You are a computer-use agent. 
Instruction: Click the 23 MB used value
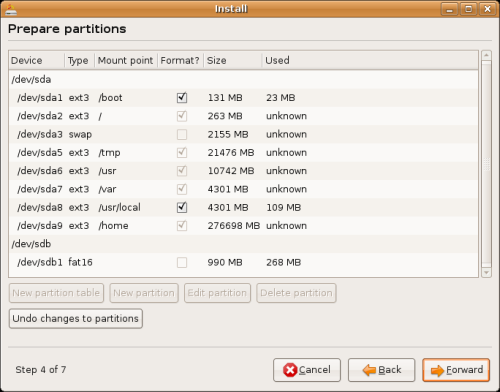pos(281,98)
